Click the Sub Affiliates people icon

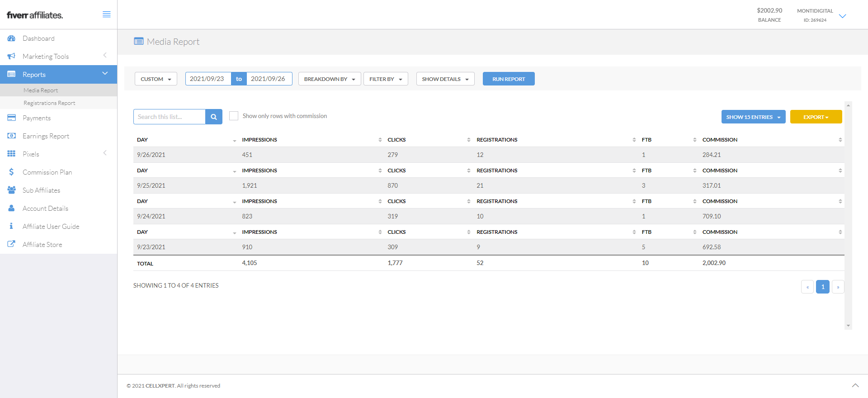[x=11, y=190]
